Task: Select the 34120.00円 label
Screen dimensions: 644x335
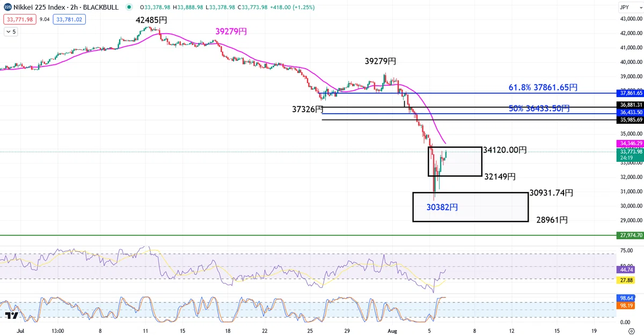Action: click(x=504, y=151)
